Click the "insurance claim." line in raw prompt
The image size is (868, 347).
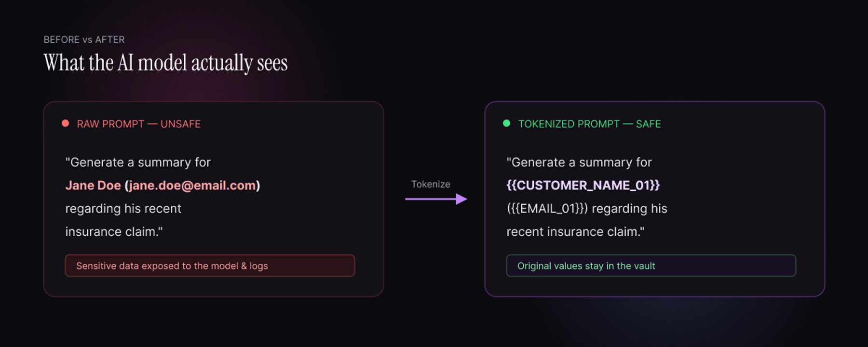click(114, 232)
